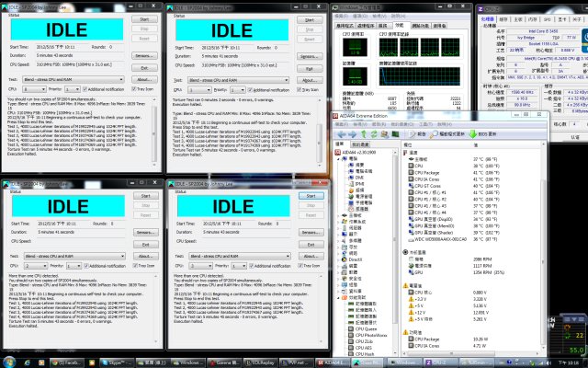The height and width of the screenshot is (368, 588).
Task: Click the AIDA64 users toolbar icon
Action: [x=384, y=134]
